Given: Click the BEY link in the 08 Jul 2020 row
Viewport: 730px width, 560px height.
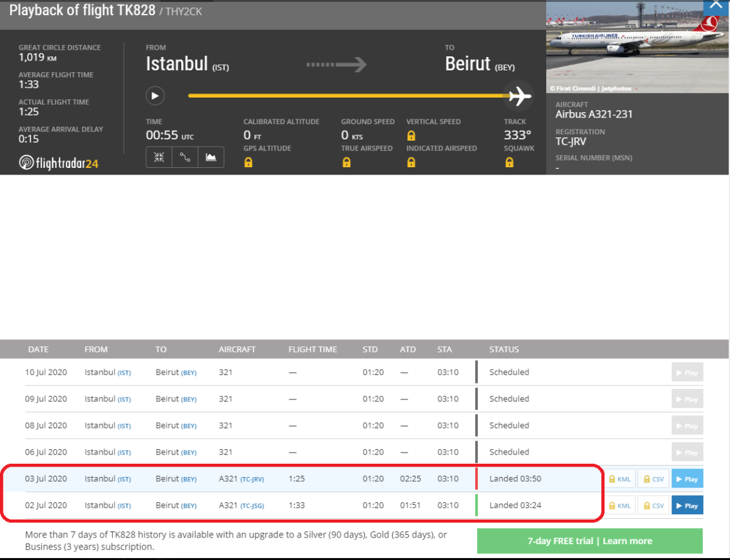Looking at the screenshot, I should (x=188, y=426).
